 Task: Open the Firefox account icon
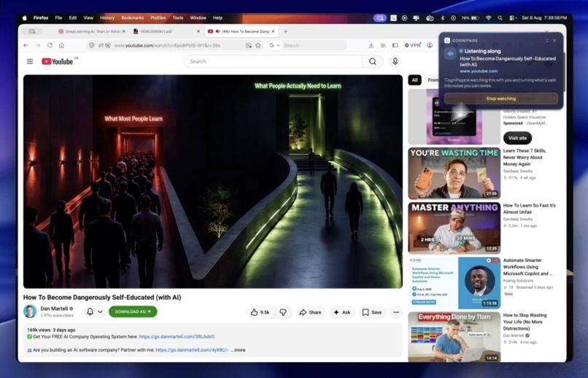[430, 45]
